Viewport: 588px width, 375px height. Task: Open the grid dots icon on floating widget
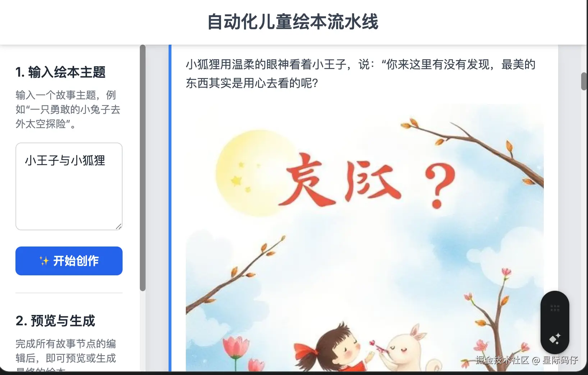[555, 308]
